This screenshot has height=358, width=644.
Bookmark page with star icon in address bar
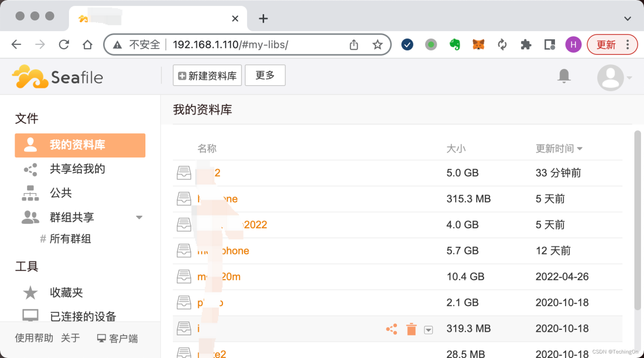coord(377,45)
